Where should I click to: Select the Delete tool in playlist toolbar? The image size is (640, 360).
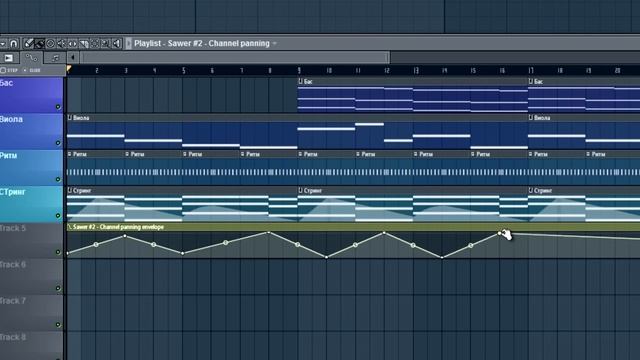coord(51,43)
